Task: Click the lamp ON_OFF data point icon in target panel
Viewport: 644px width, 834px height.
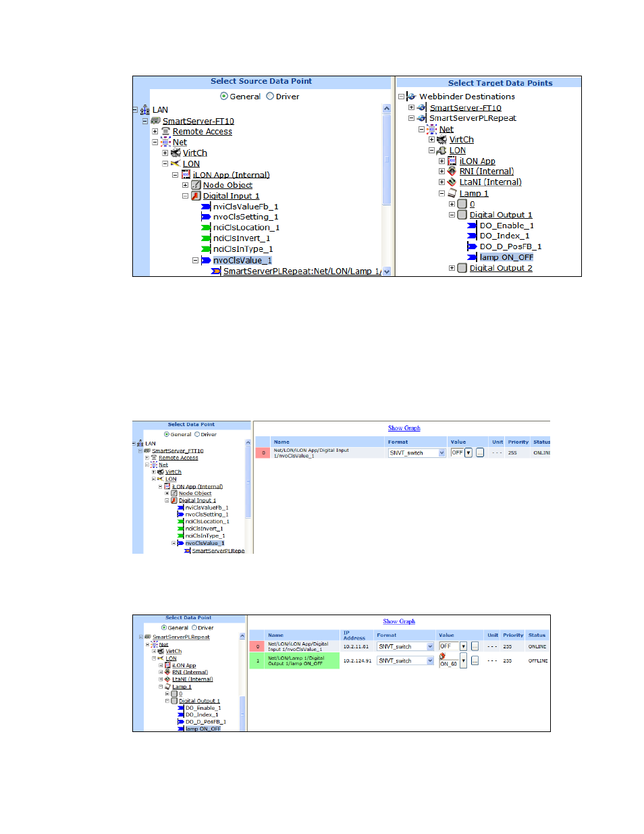Action: [472, 257]
